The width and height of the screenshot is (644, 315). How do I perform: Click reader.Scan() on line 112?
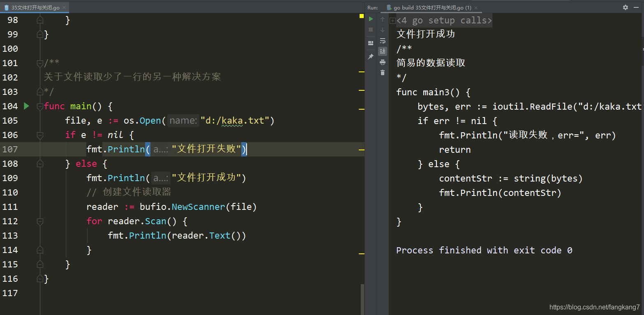[x=142, y=221]
